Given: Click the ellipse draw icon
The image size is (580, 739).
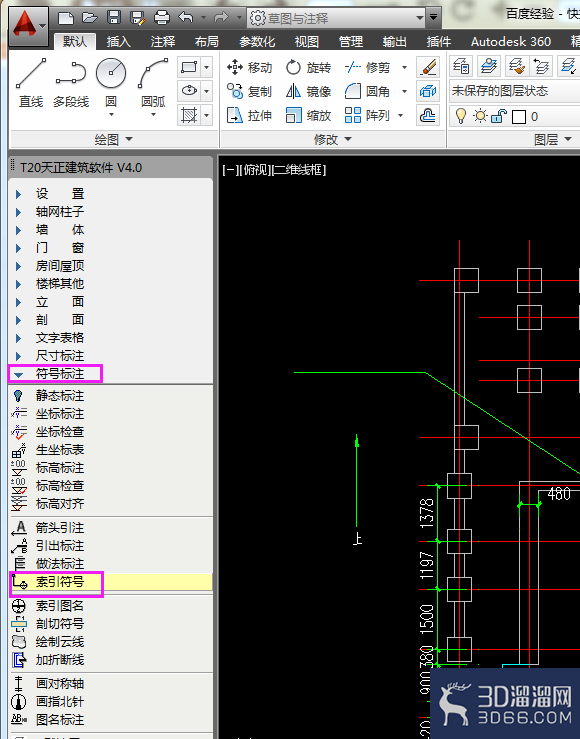Looking at the screenshot, I should click(189, 90).
